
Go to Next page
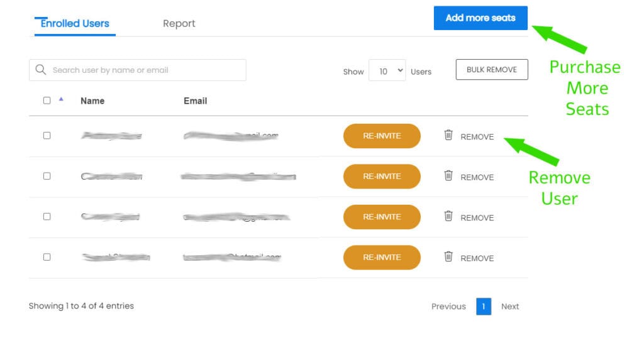pyautogui.click(x=510, y=306)
